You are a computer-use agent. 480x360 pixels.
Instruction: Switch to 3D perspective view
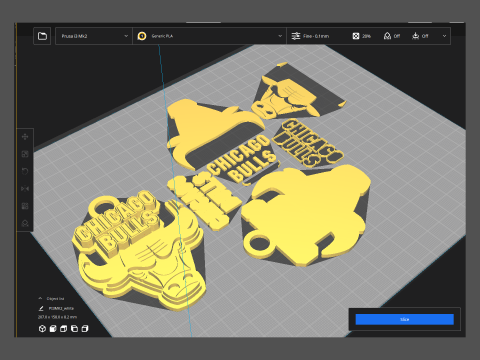[x=42, y=329]
